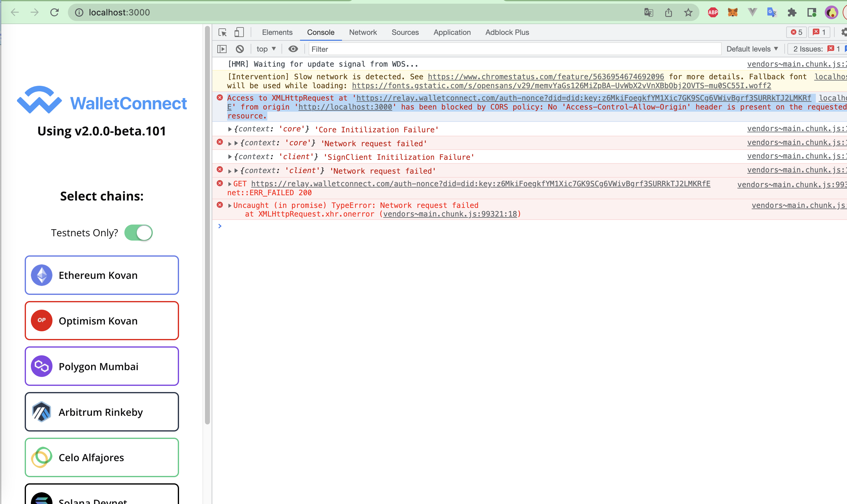Switch to the Network tab
The image size is (847, 504).
[x=363, y=32]
